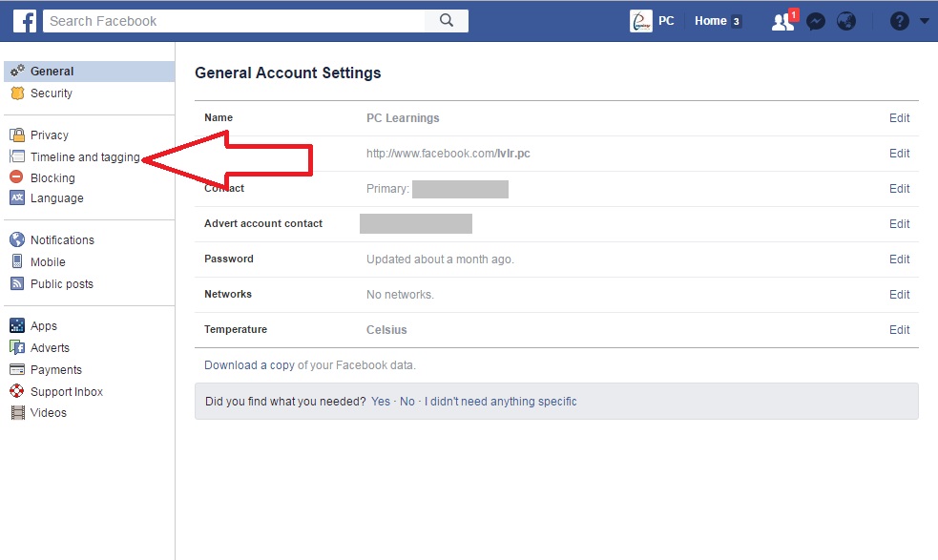Click the red Blocking icon
The height and width of the screenshot is (560, 938).
coord(17,177)
